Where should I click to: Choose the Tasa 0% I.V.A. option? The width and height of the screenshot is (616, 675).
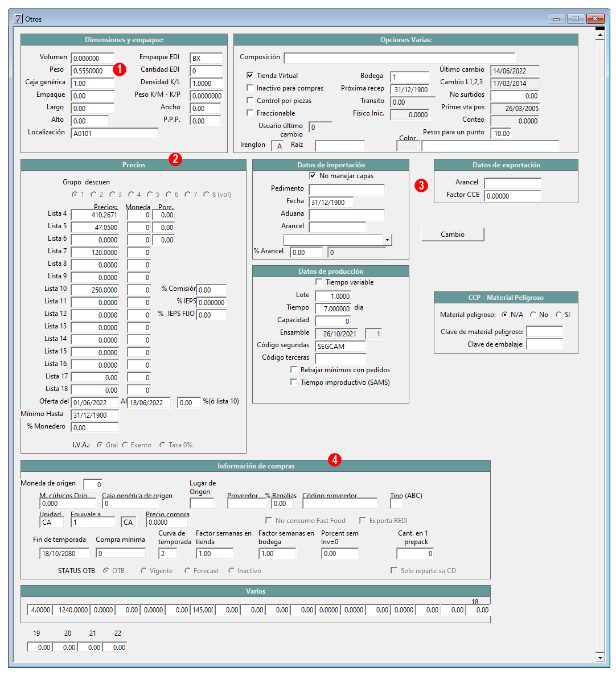[162, 444]
